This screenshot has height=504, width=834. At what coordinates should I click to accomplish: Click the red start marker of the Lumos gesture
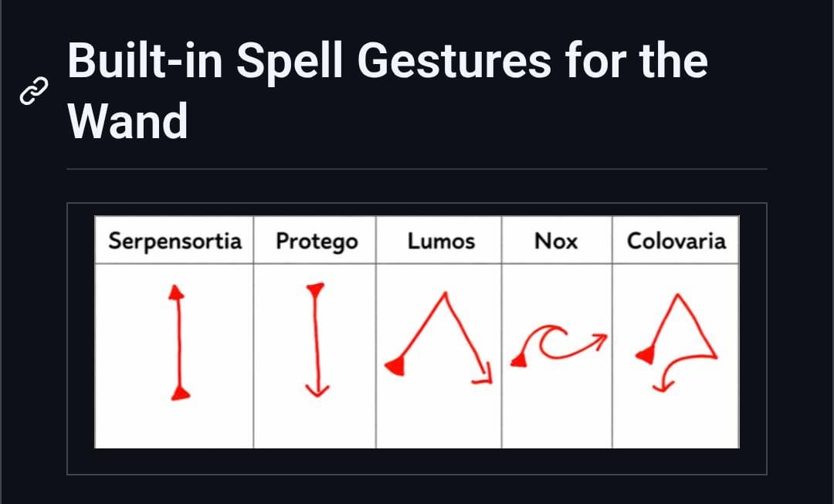coord(395,365)
